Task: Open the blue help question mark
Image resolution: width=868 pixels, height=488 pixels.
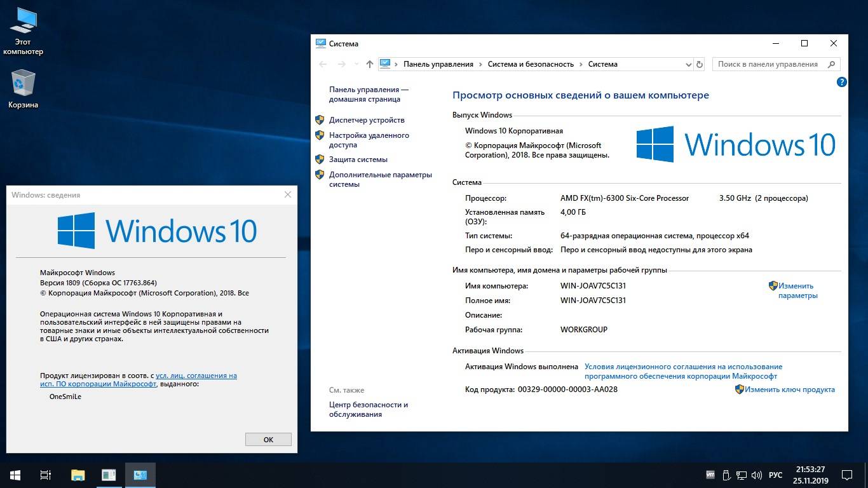Action: (842, 82)
